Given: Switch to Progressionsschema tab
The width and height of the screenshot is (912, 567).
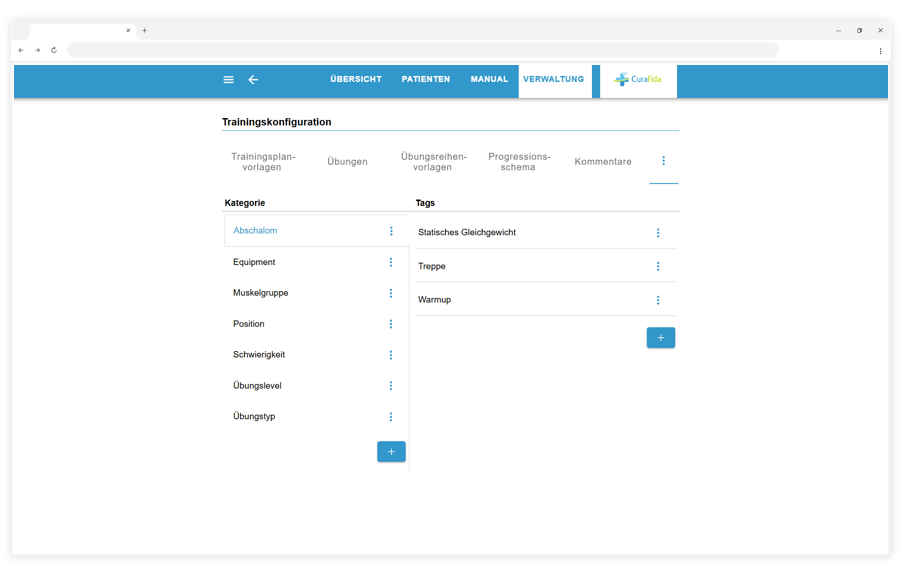Looking at the screenshot, I should tap(519, 162).
